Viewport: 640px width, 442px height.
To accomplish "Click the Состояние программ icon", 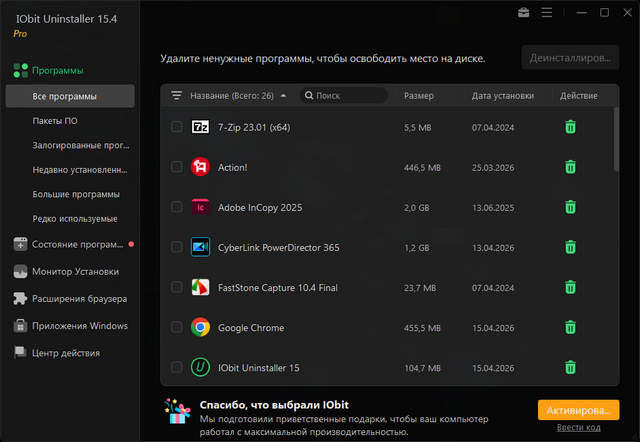I will click(20, 244).
